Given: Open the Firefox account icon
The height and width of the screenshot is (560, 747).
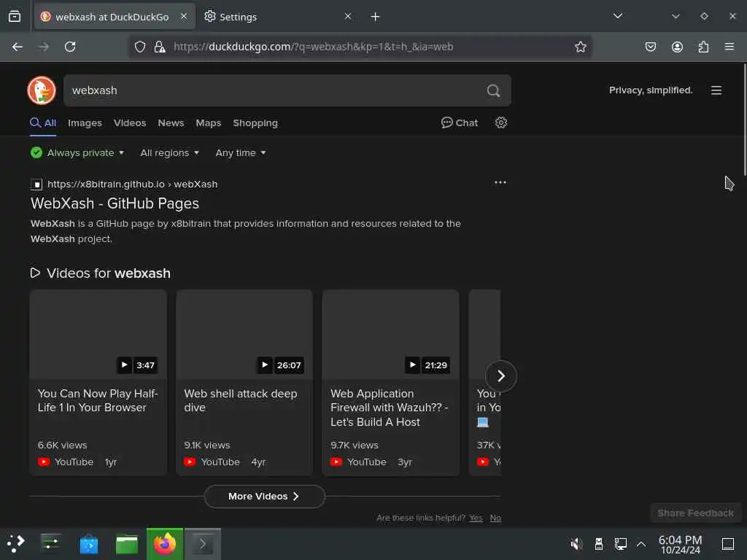Looking at the screenshot, I should [x=677, y=47].
